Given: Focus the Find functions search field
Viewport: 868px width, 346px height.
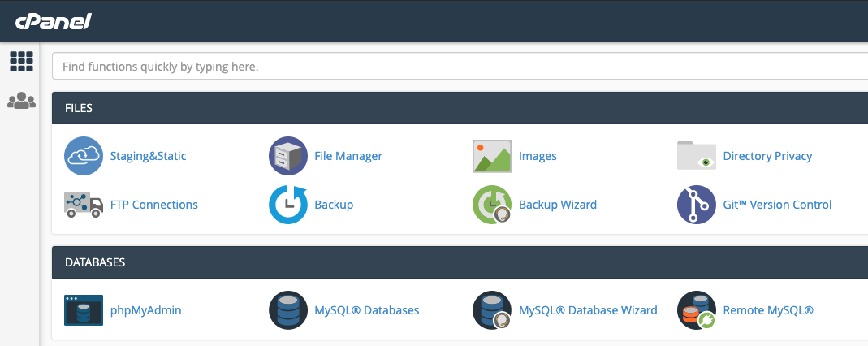Looking at the screenshot, I should [x=460, y=67].
